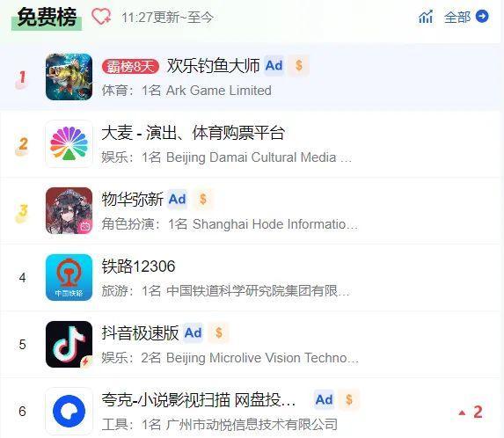
Task: Click the rank up 2 indicator
Action: coord(471,412)
